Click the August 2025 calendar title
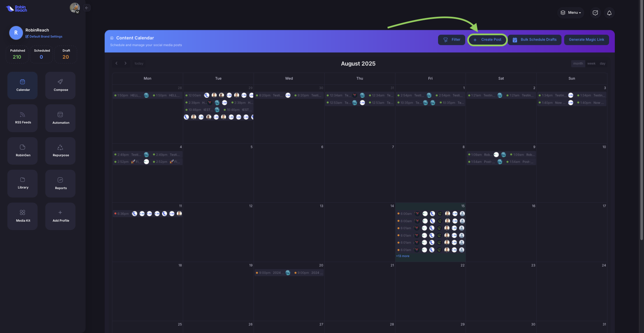The width and height of the screenshot is (644, 333). [x=358, y=64]
